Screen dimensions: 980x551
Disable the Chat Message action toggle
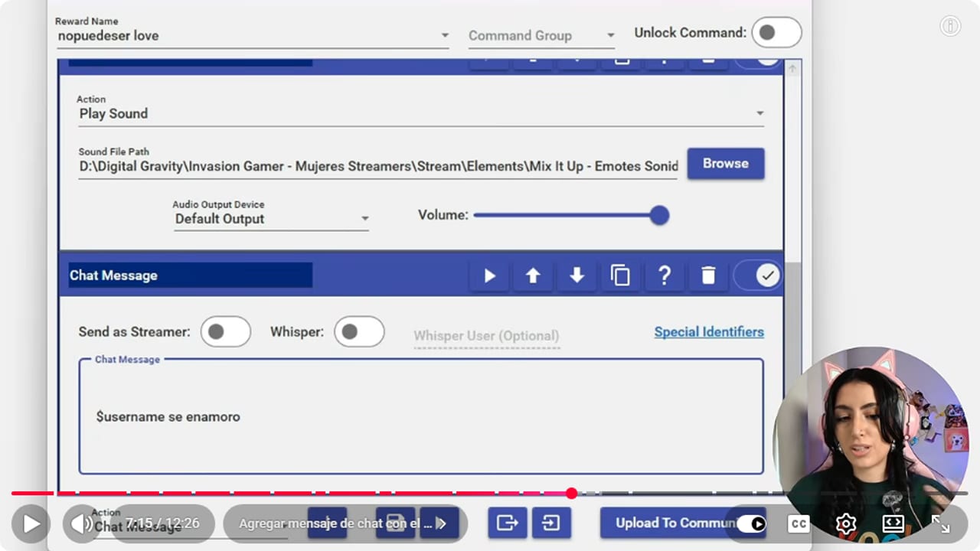[757, 275]
